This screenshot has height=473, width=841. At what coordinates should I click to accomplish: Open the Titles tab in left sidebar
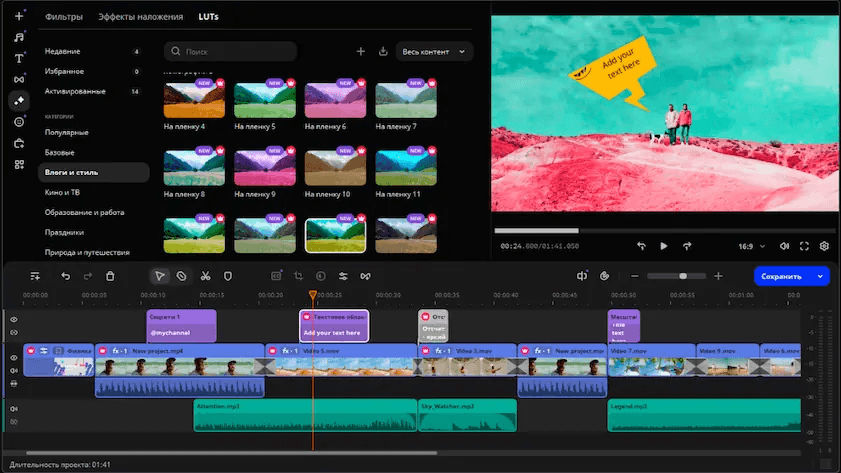tap(19, 58)
